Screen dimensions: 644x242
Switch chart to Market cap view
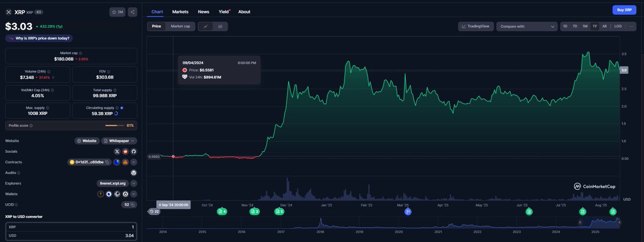coord(180,26)
